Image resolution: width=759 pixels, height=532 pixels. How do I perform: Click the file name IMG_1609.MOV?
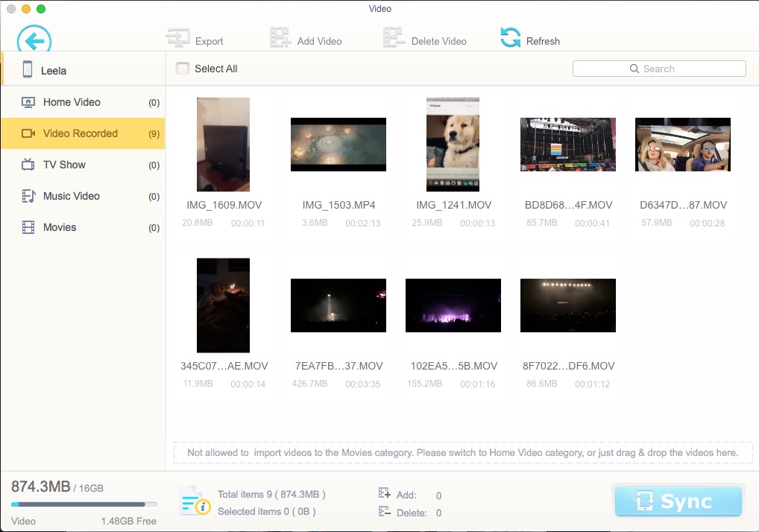click(224, 205)
